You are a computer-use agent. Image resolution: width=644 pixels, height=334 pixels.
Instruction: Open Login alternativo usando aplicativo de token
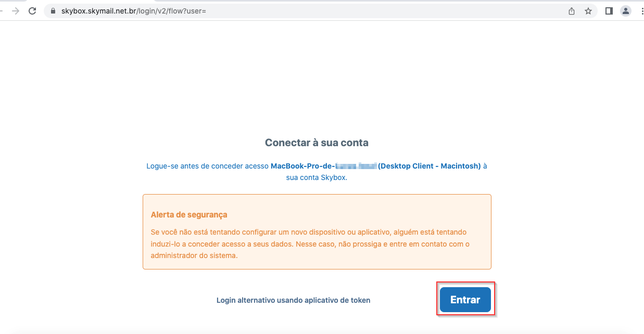tap(294, 300)
